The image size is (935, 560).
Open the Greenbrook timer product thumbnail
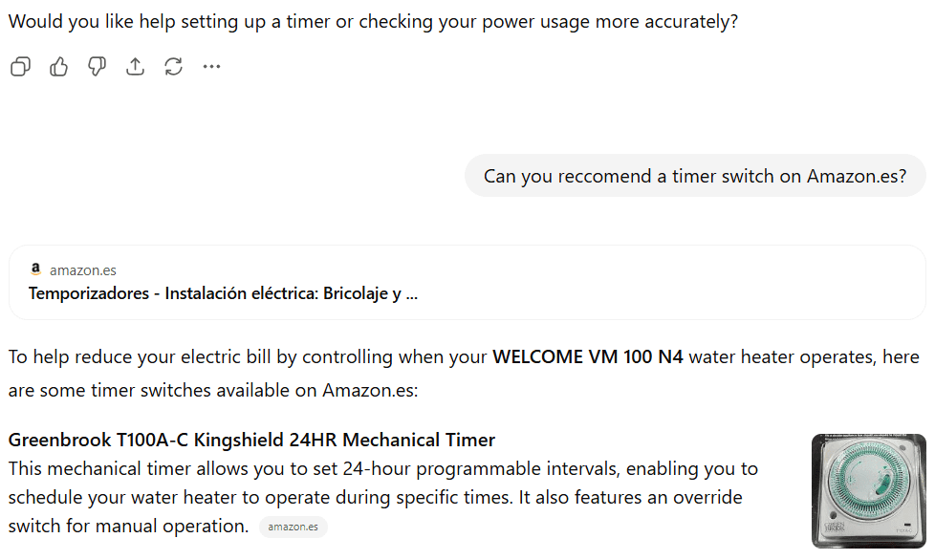pyautogui.click(x=868, y=490)
